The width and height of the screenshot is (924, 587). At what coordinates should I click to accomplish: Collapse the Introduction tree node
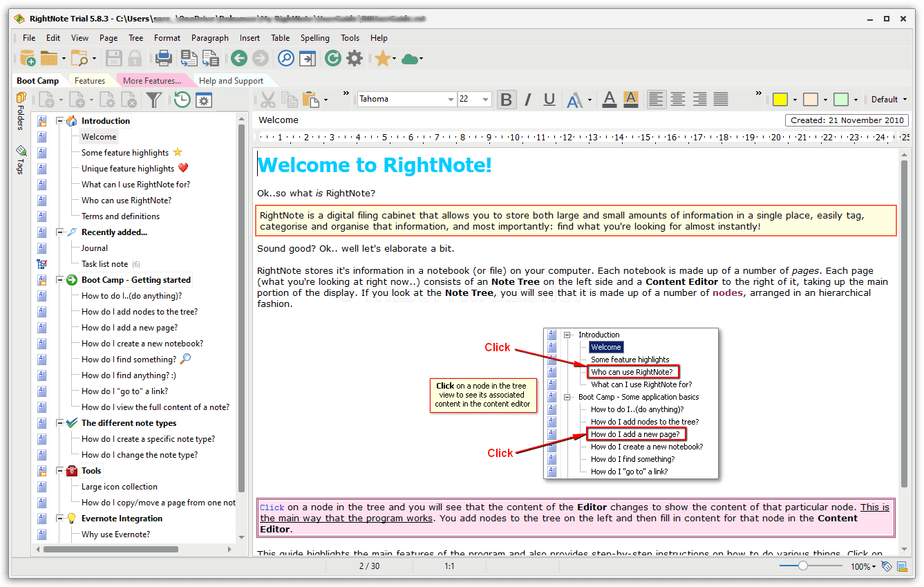[x=60, y=121]
